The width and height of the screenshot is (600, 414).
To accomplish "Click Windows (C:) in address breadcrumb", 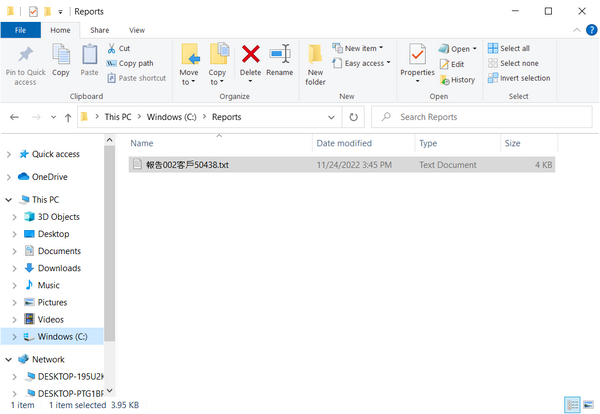I will [171, 117].
